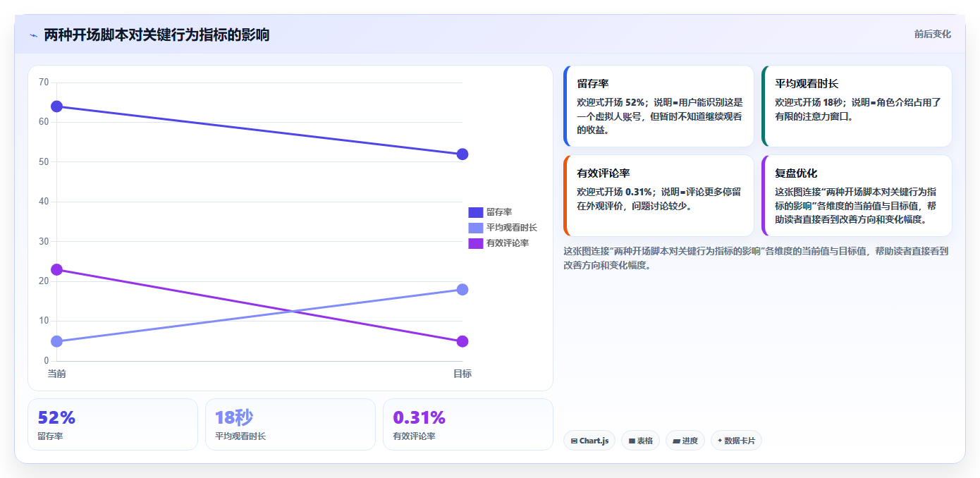Click the 70 y-axis tick label
Image resolution: width=980 pixels, height=478 pixels.
pyautogui.click(x=44, y=82)
